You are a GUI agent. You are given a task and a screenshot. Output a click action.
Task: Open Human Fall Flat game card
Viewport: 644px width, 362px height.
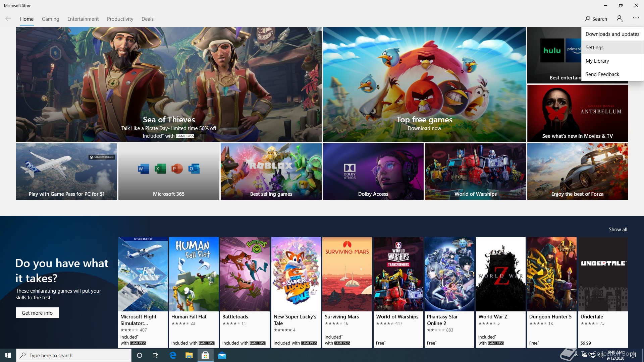click(x=194, y=292)
